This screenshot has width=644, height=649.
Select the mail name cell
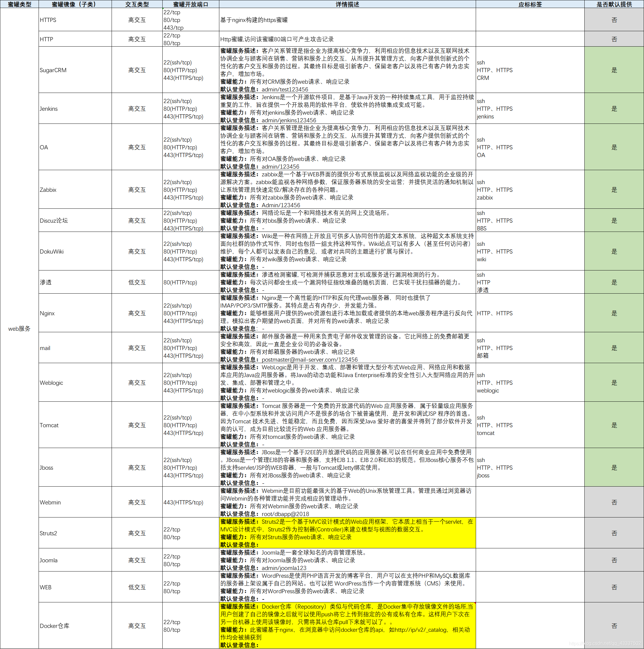click(75, 348)
